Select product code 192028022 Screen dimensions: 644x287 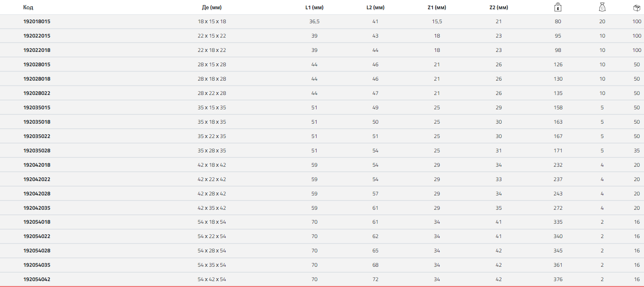point(37,93)
